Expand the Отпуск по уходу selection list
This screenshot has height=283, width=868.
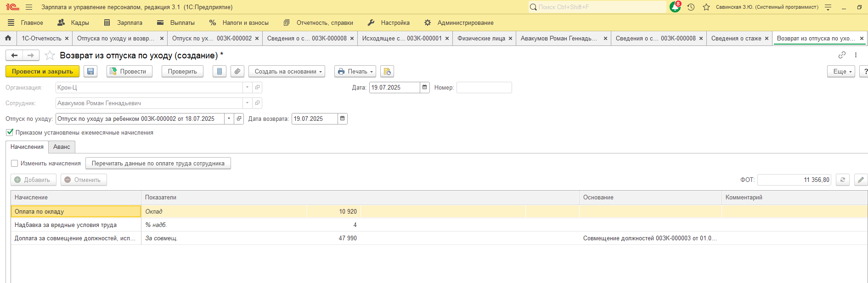click(229, 119)
